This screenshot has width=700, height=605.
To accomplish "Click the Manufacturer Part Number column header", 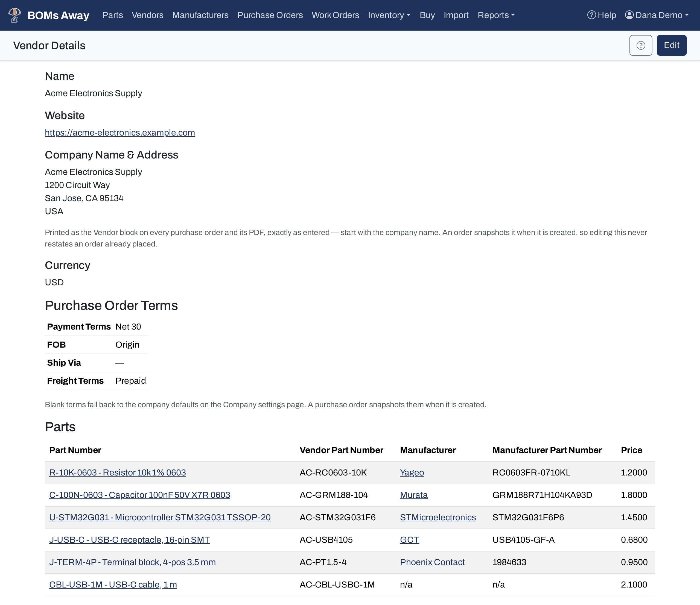I will point(547,450).
